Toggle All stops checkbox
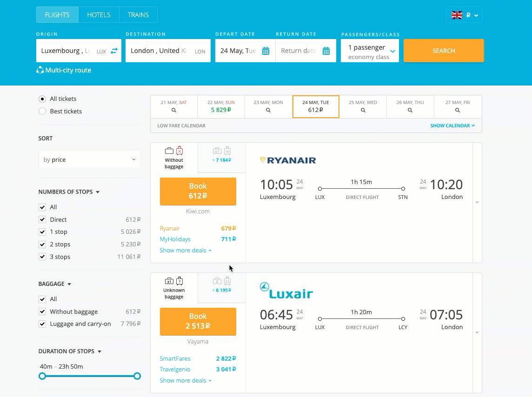The height and width of the screenshot is (397, 532). point(42,207)
